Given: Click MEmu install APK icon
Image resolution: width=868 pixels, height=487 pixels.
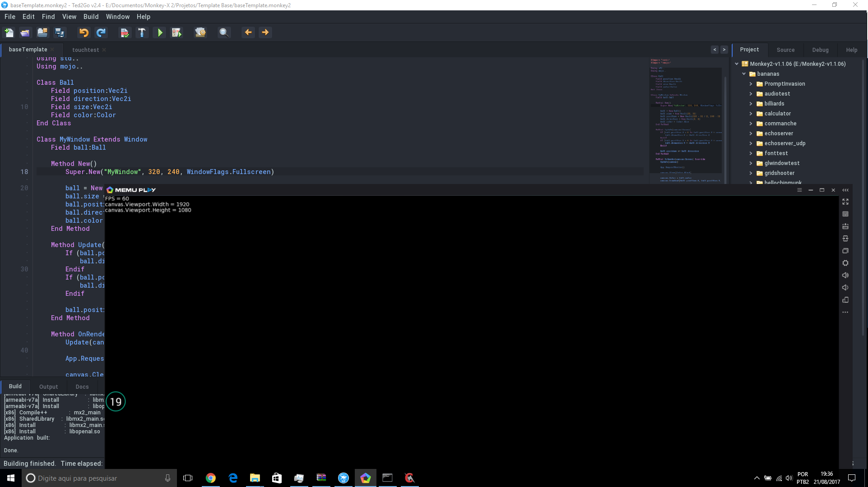Looking at the screenshot, I should (845, 226).
